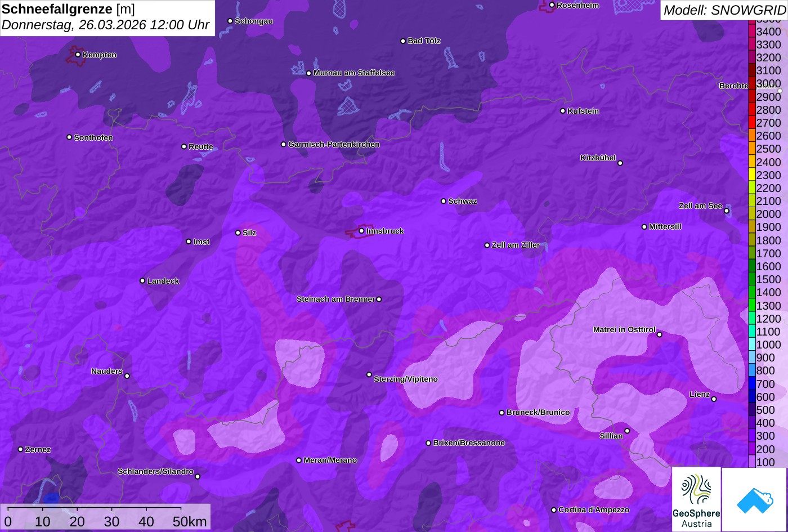Click the Kitzbühel marker dot
Viewport: 788px width, 532px height.
coord(620,163)
